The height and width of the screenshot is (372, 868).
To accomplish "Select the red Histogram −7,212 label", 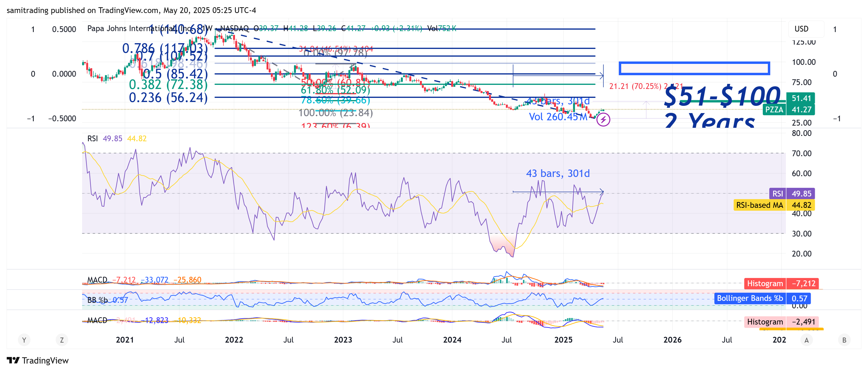I will click(781, 284).
